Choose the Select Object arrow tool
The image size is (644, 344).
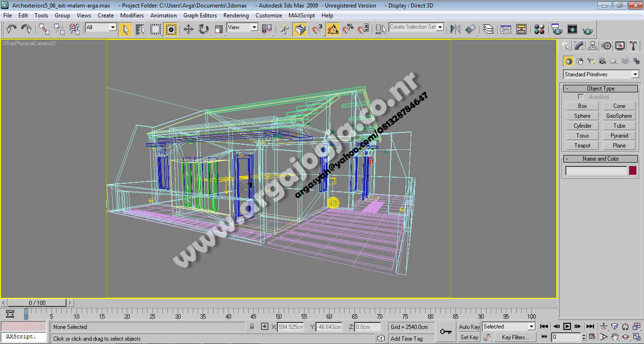coord(125,29)
